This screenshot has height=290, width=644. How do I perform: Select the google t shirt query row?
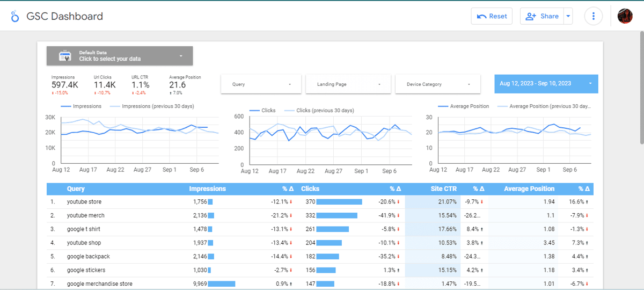click(320, 229)
